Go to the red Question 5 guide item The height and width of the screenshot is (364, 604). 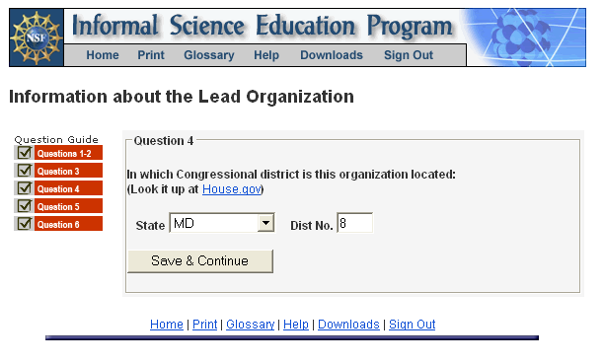tap(68, 206)
